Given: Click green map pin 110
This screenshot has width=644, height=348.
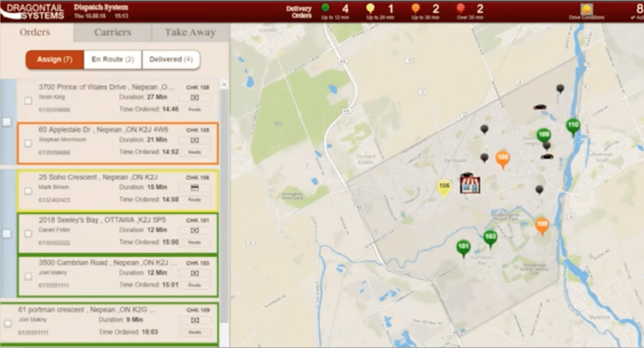Looking at the screenshot, I should tap(573, 126).
